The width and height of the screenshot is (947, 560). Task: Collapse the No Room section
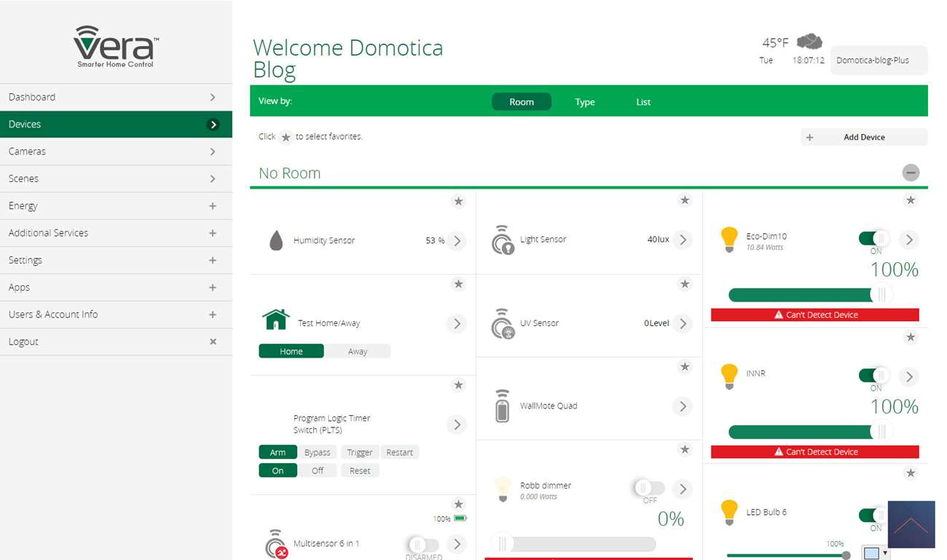(911, 173)
